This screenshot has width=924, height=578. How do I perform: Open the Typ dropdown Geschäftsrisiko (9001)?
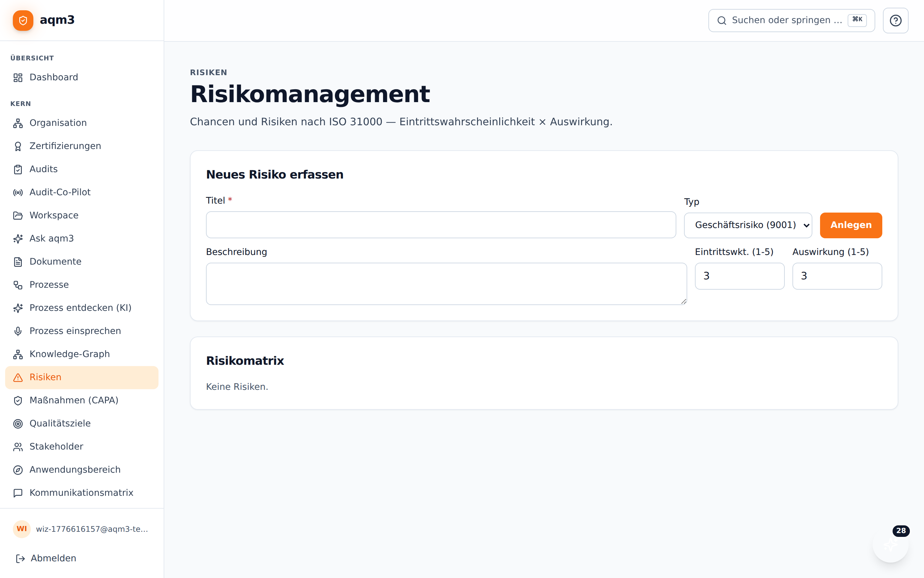748,225
